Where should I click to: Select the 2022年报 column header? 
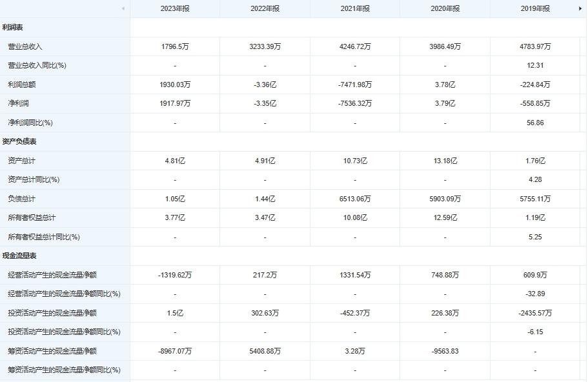[265, 9]
